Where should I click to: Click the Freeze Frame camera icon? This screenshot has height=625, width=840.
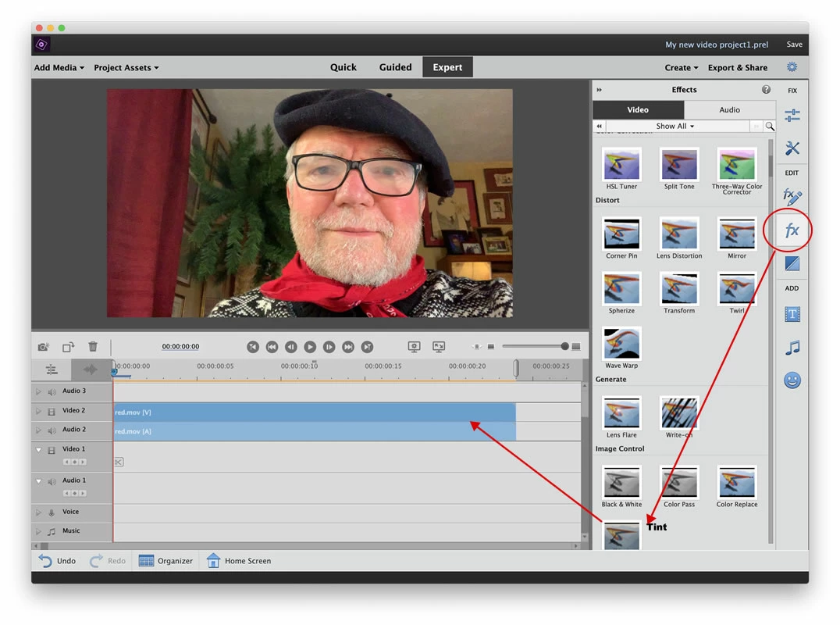[x=44, y=347]
